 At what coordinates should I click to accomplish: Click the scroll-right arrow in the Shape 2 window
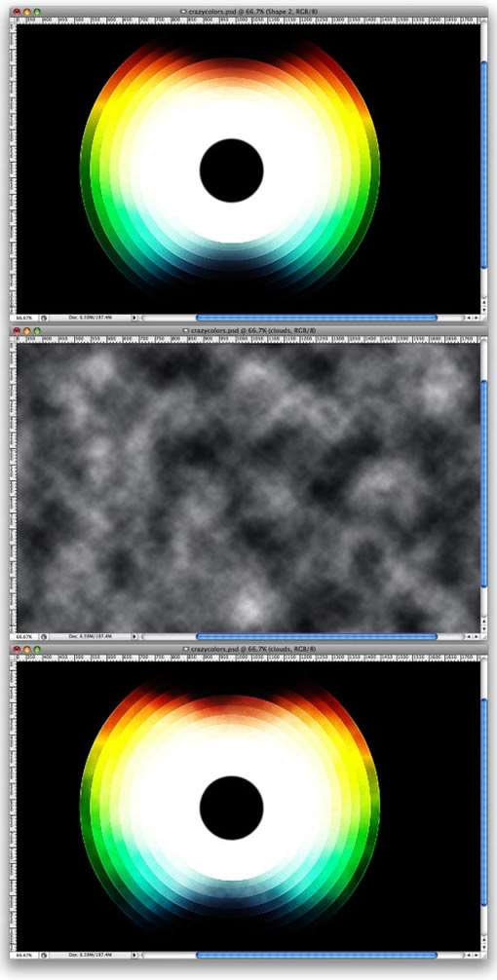coord(477,318)
